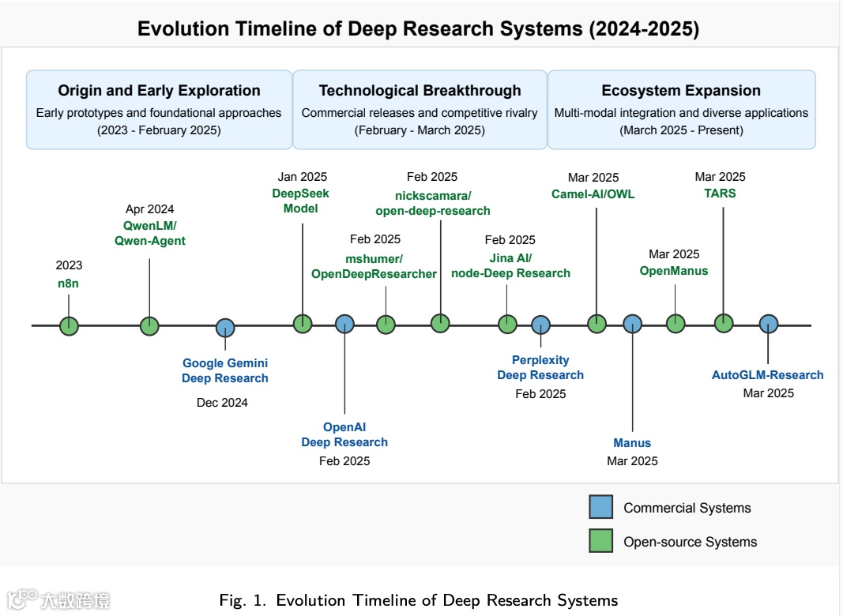Screen dimensions: 843x616
Task: Click the n8n green timeline marker
Action: pos(69,325)
